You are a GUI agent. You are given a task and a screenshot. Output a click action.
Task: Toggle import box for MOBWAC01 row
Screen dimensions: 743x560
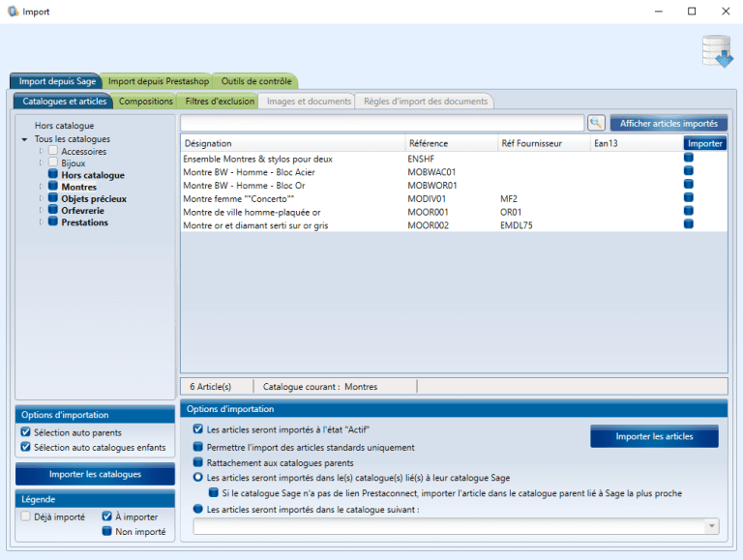689,170
